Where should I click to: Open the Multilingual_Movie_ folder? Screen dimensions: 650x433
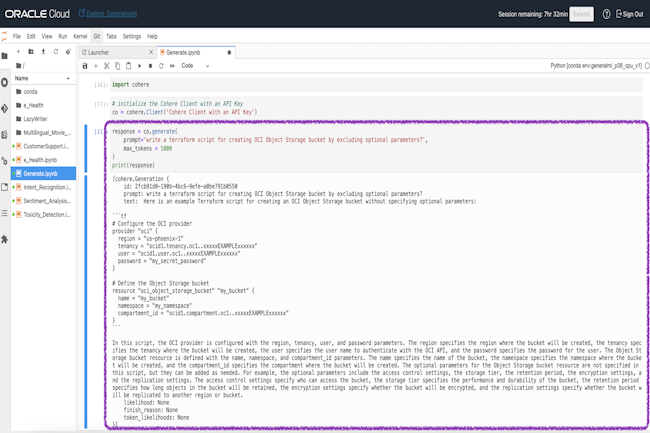pos(43,133)
